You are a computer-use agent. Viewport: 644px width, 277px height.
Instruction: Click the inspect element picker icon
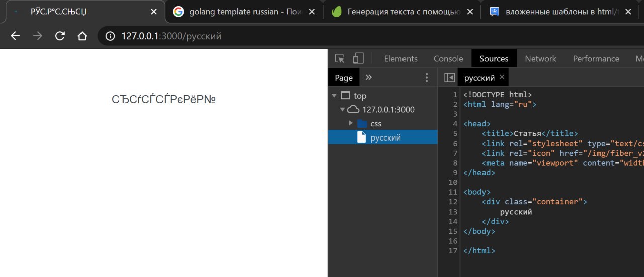pos(340,59)
